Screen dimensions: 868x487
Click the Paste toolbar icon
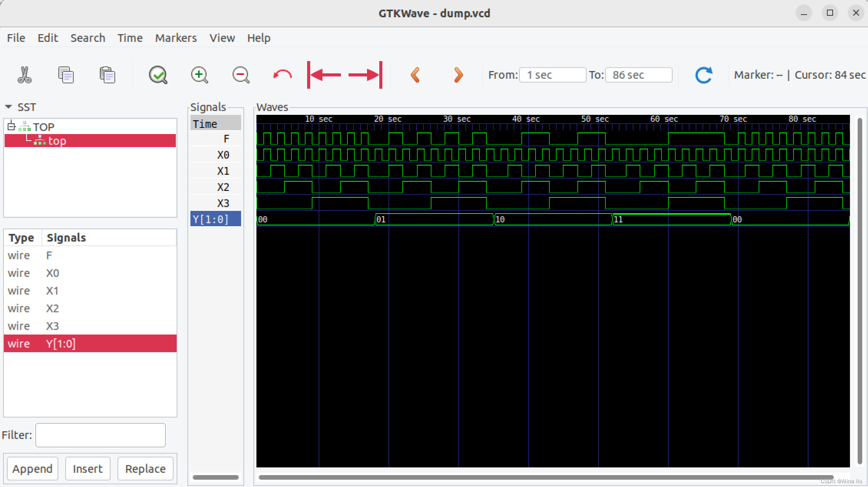(x=107, y=75)
